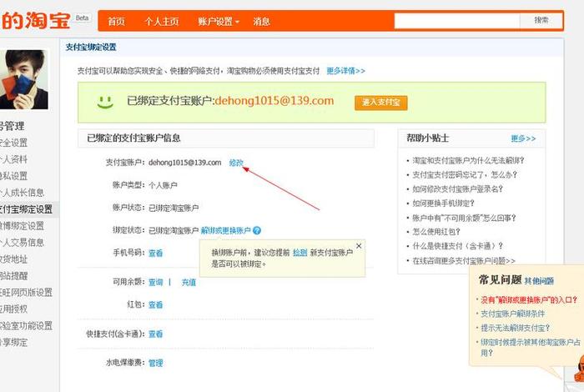This screenshot has height=392, width=584.
Task: Open help tip 什么是快捷支付（含卡通）?
Action: (x=458, y=246)
